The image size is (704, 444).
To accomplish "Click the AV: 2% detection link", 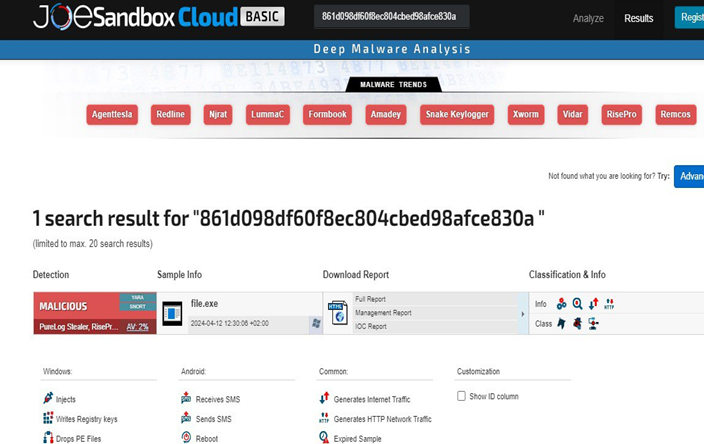I will 137,327.
